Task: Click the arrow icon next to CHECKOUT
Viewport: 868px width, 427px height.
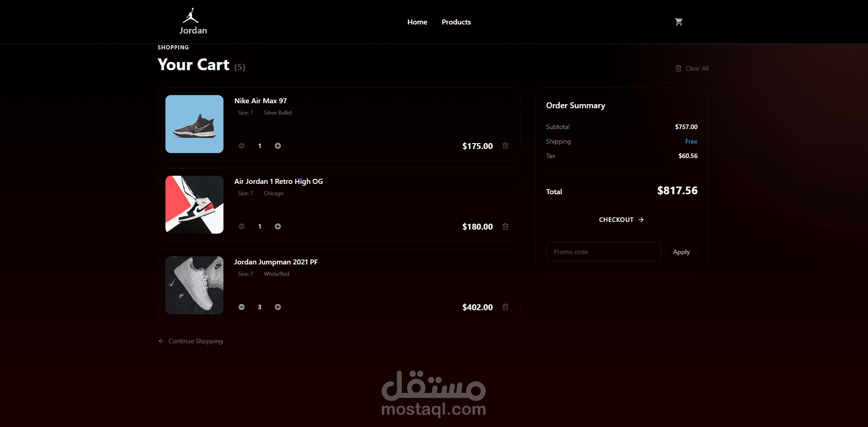Action: pyautogui.click(x=641, y=220)
